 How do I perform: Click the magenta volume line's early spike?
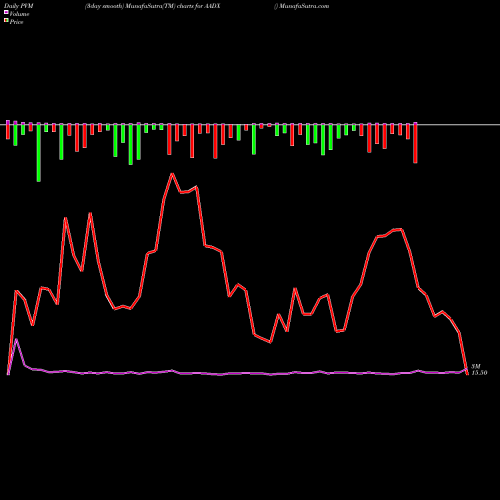tap(16, 340)
